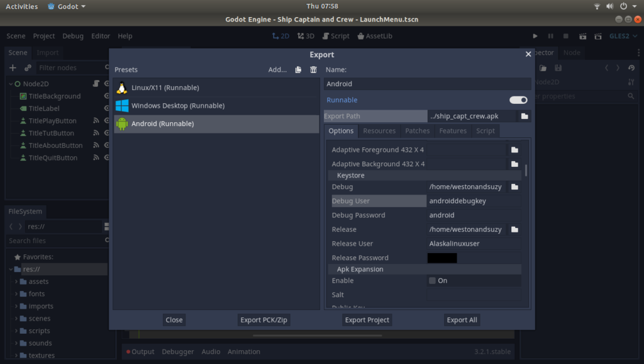Click the options list vertical scrollbar
This screenshot has width=644, height=364.
(x=526, y=170)
